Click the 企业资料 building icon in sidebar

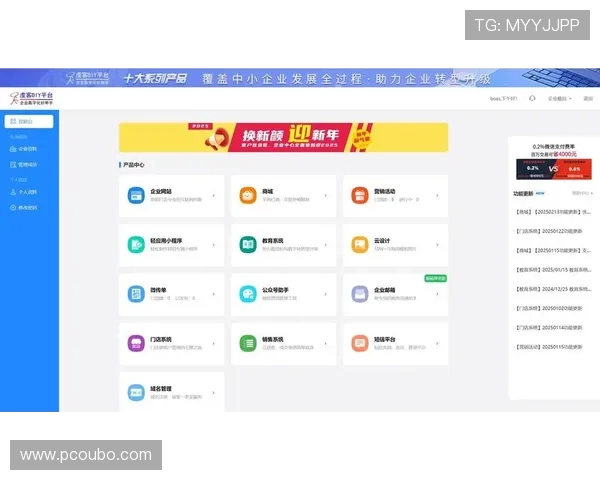13,149
